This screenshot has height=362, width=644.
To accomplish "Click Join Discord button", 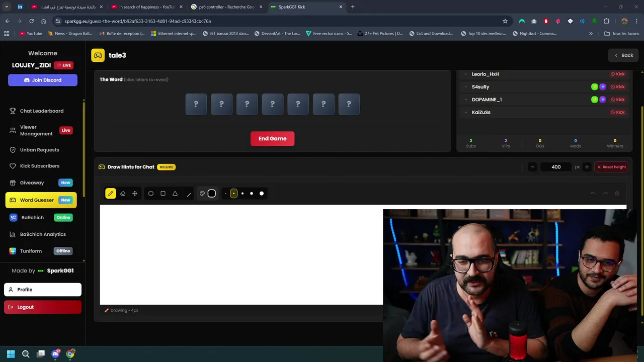I will pos(43,80).
